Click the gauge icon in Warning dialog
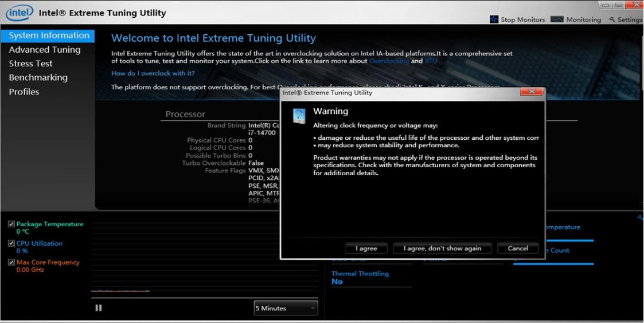644x323 pixels. pos(299,116)
